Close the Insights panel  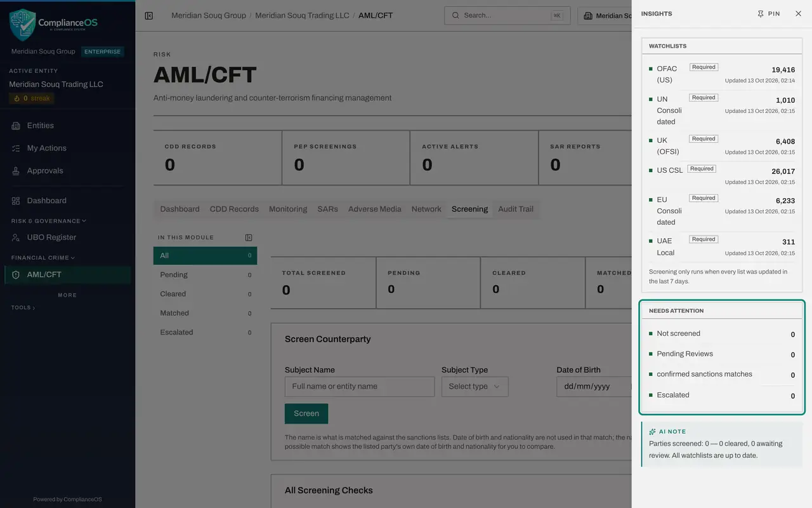tap(798, 13)
